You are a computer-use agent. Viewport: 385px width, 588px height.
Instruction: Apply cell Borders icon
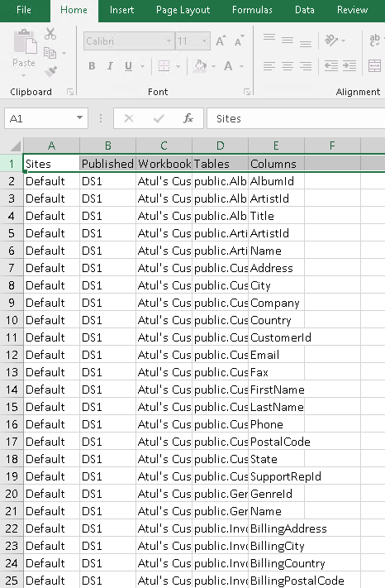(x=164, y=66)
